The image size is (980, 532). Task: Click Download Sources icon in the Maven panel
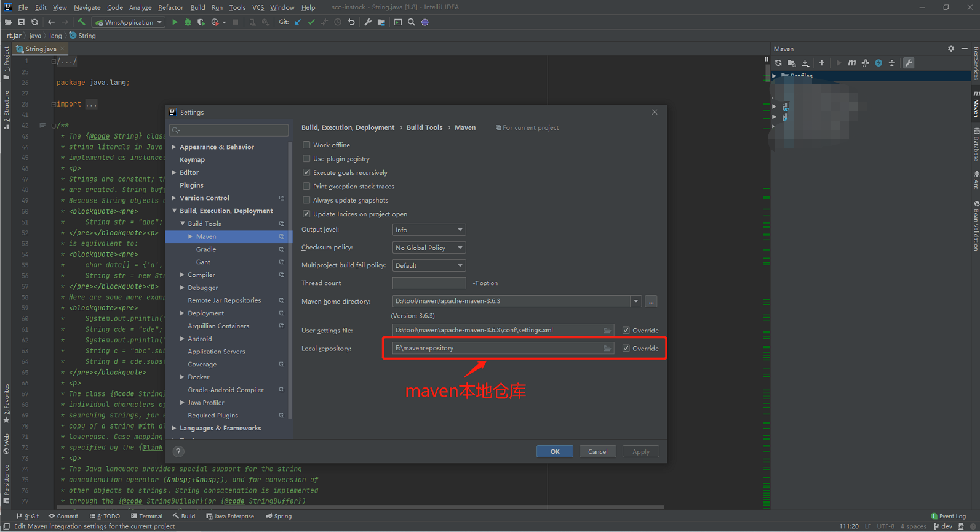click(805, 63)
